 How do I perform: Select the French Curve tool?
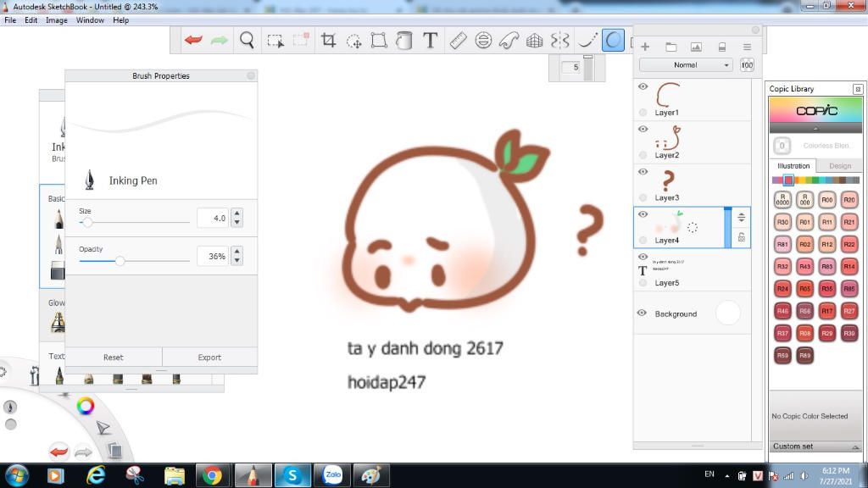509,40
